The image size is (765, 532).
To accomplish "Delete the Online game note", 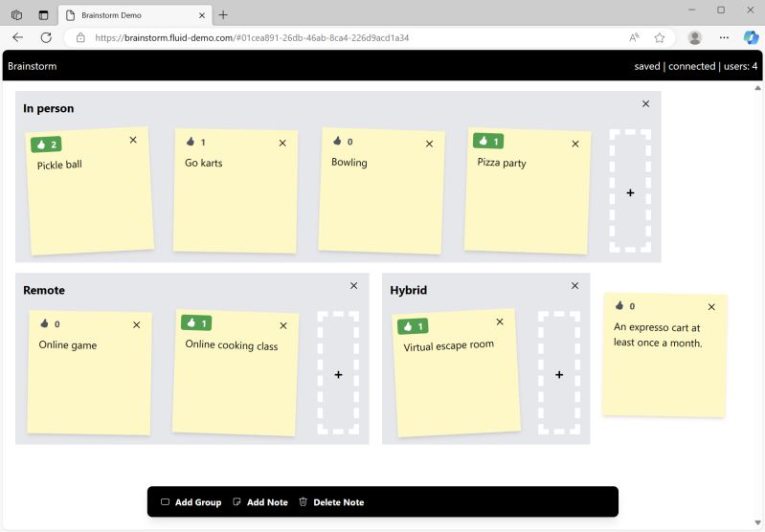I will [137, 324].
